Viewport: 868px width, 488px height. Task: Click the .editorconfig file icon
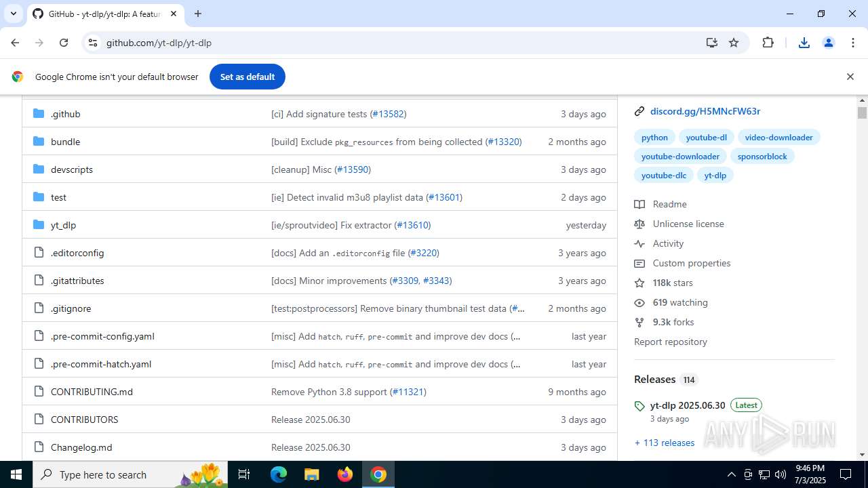[39, 253]
